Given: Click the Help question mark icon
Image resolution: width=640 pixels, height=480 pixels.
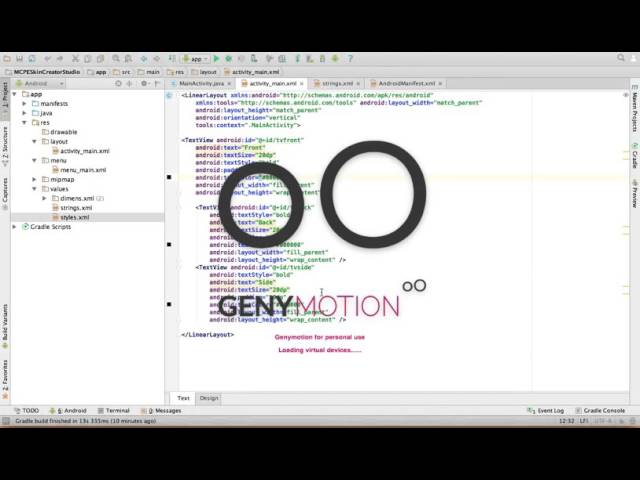Looking at the screenshot, I should pyautogui.click(x=350, y=59).
